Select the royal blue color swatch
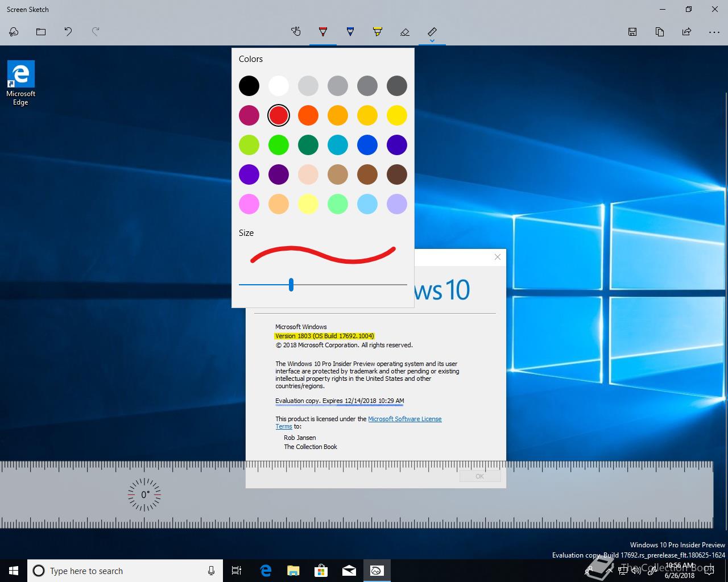This screenshot has width=728, height=582. 367,145
